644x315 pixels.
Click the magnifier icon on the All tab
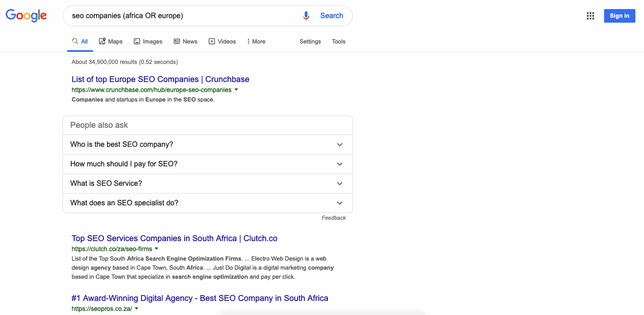click(75, 40)
